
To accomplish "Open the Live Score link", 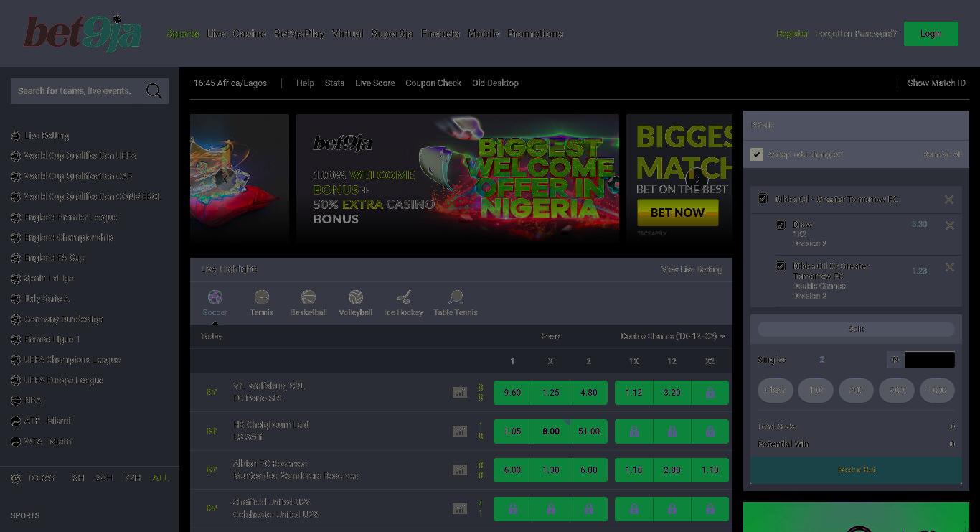I will (x=375, y=83).
